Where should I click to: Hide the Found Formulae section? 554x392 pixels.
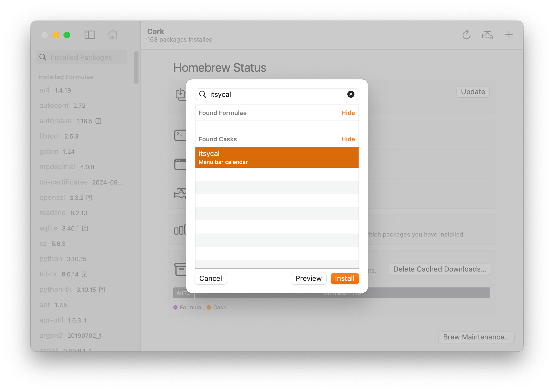(348, 113)
